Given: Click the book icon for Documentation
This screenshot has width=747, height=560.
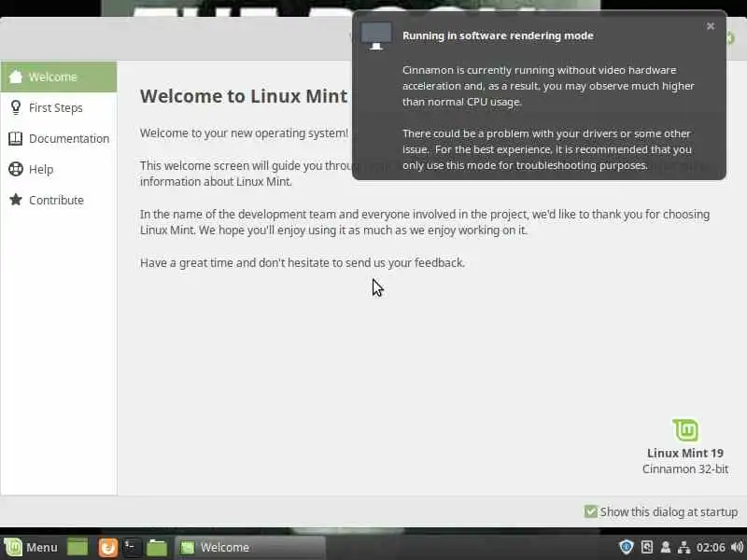Looking at the screenshot, I should 16,138.
